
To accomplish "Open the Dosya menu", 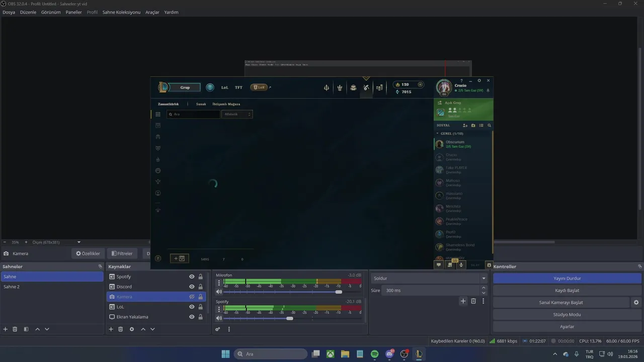I will click(x=9, y=12).
